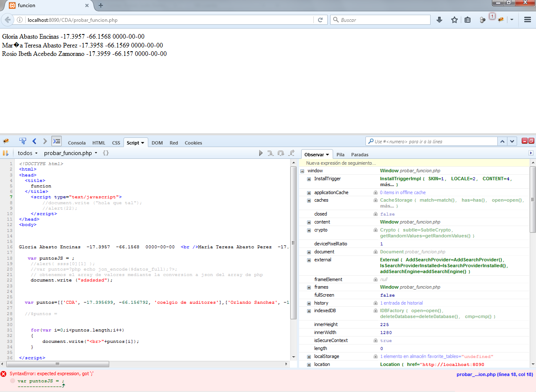The image size is (536, 392).
Task: Show site information icon in address bar
Action: click(19, 20)
